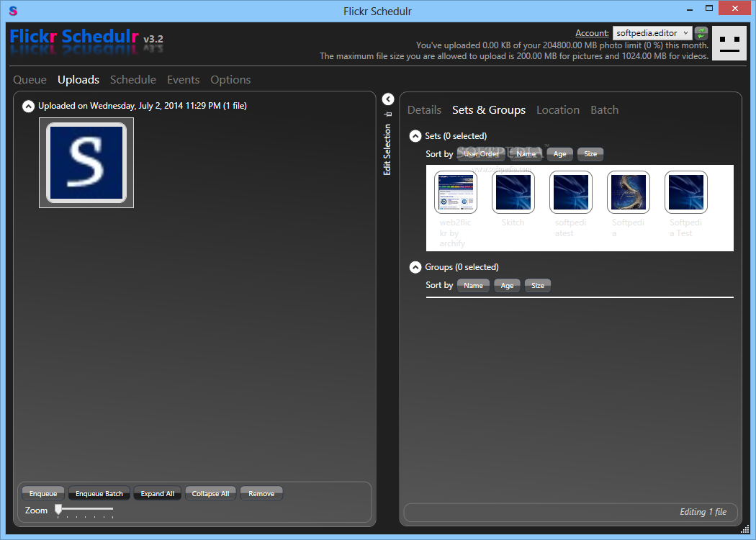756x540 pixels.
Task: Sort sets by Name
Action: click(x=526, y=154)
